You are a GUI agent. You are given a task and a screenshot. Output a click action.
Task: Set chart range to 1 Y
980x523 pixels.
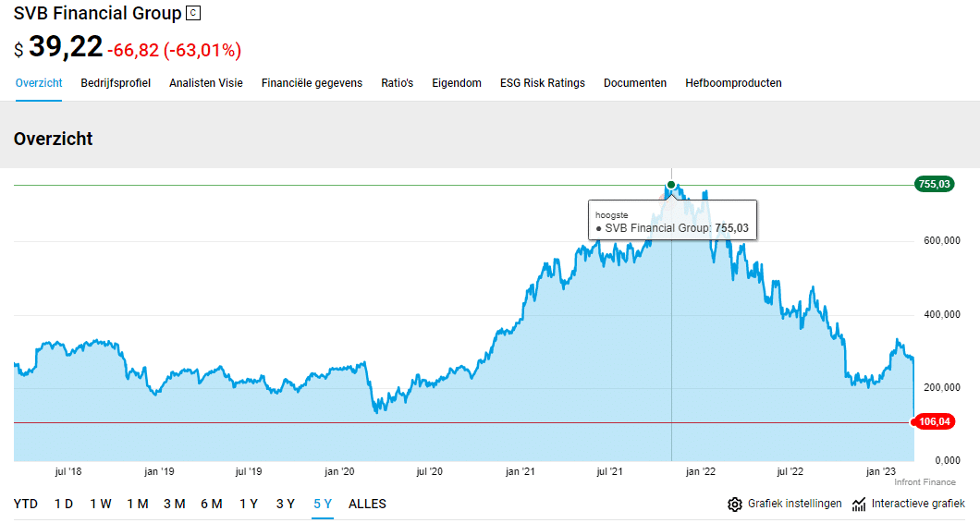coord(249,504)
